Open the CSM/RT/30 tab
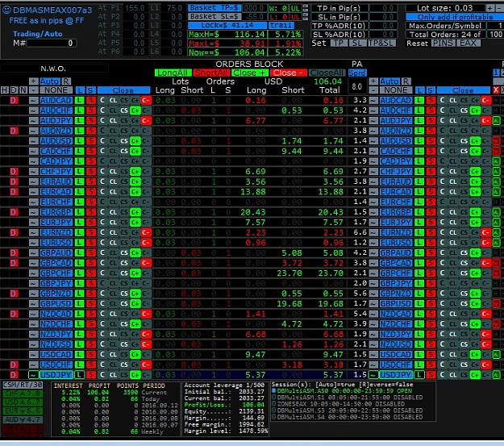 coord(23,385)
